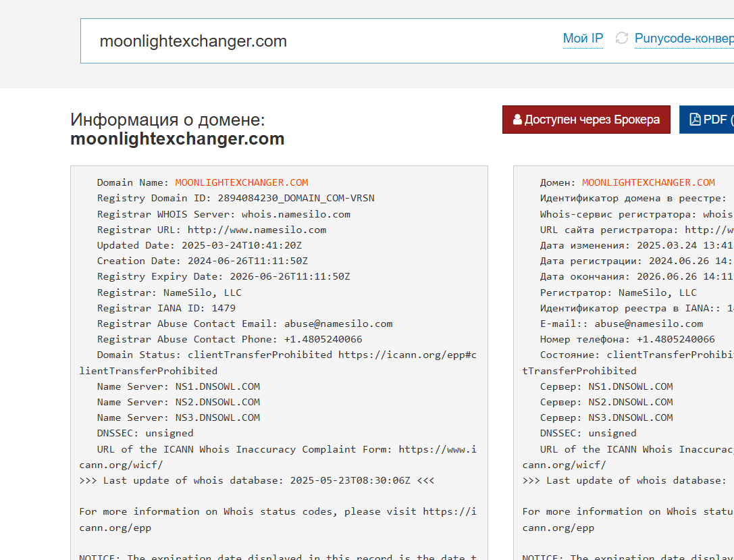Image resolution: width=734 pixels, height=560 pixels.
Task: Click Идентификатор домена в реестре line
Action: click(633, 198)
